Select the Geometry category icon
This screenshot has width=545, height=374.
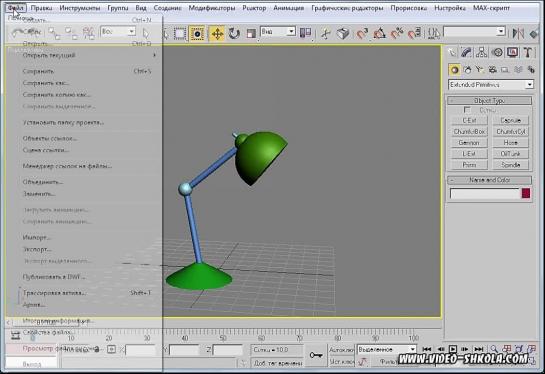point(454,70)
